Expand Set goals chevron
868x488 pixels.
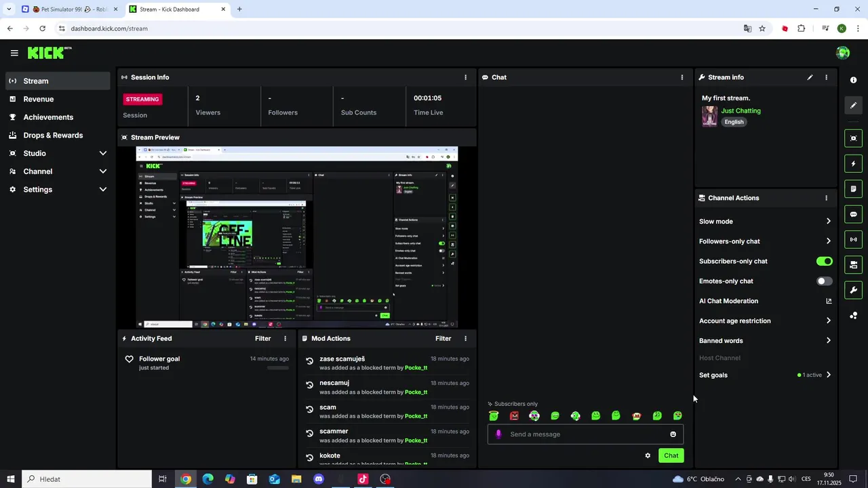click(829, 375)
